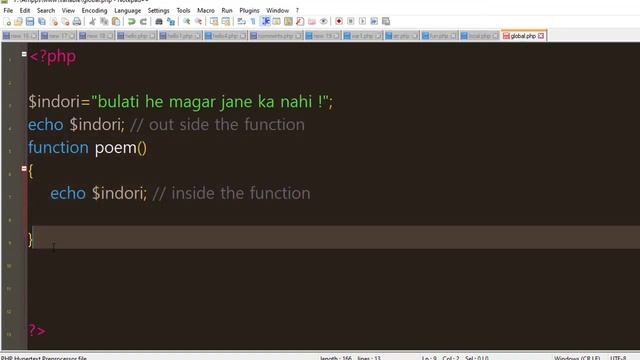Start macro recording with the red record button
This screenshot has width=640, height=360.
(x=339, y=22)
